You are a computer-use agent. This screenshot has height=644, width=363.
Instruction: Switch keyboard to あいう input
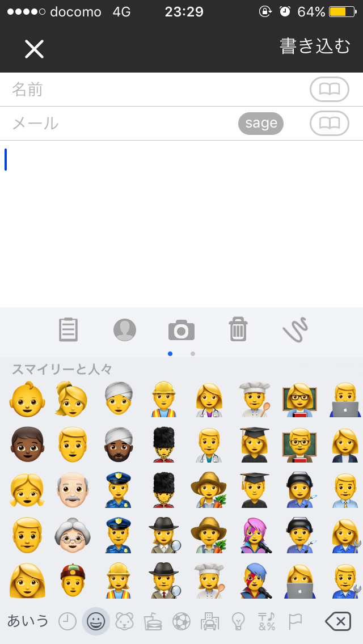pyautogui.click(x=28, y=621)
